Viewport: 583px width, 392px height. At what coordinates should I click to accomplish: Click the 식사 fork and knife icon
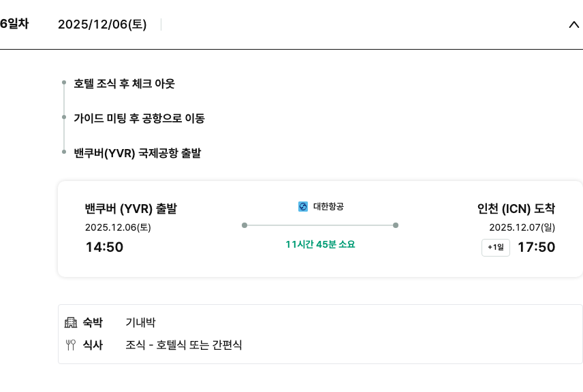(70, 345)
